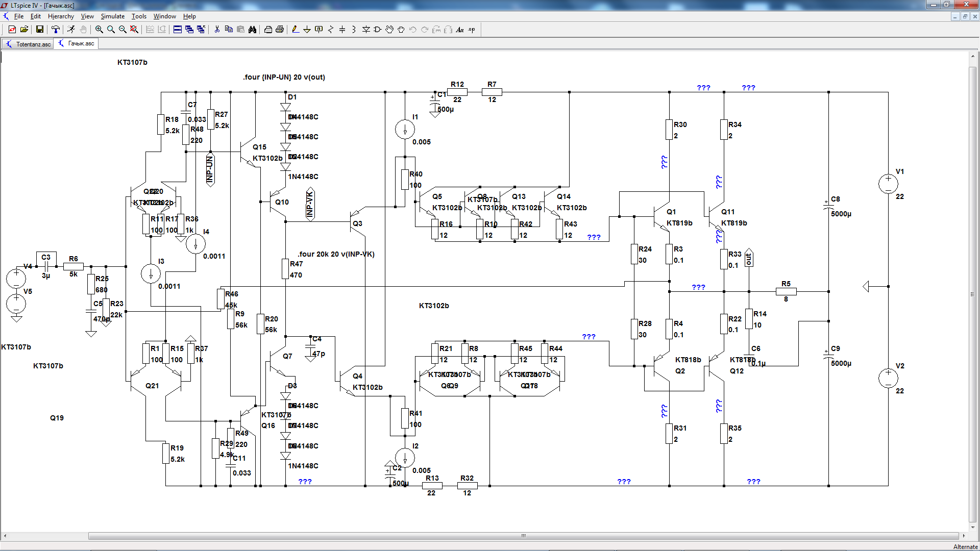Open the Simulate menu
Screen dimensions: 980x551
(112, 16)
